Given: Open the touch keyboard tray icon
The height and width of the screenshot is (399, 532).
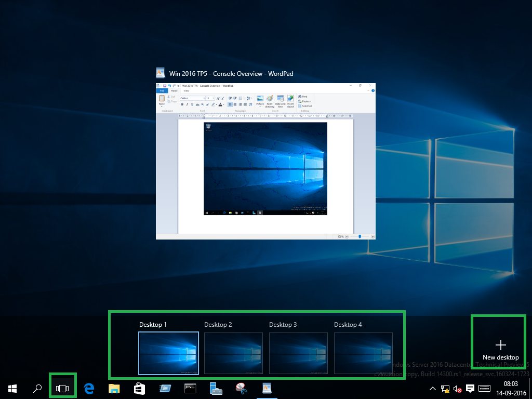Looking at the screenshot, I should coord(484,389).
